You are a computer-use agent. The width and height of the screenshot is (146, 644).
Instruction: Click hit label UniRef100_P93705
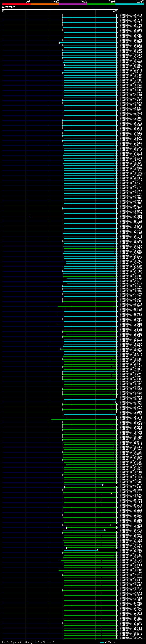131,495
